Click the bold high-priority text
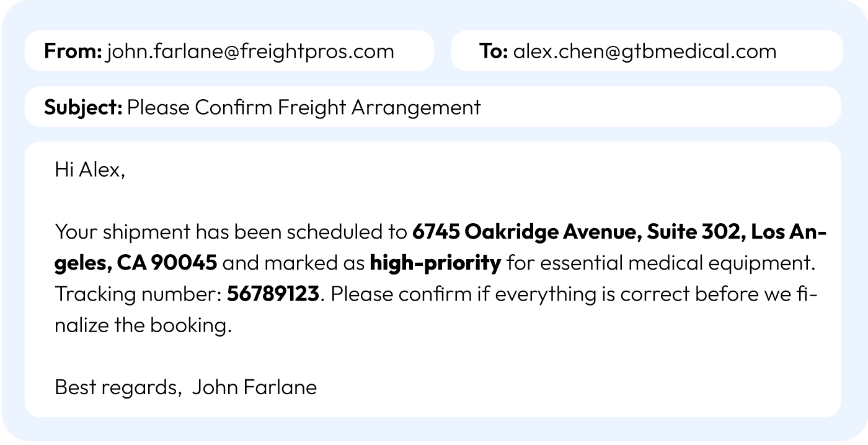Image resolution: width=868 pixels, height=445 pixels. coord(435,263)
